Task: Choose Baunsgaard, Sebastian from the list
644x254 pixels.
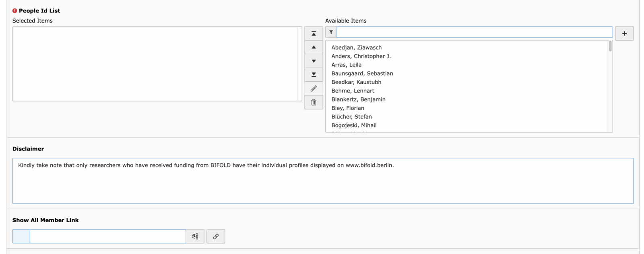Action: tap(362, 73)
